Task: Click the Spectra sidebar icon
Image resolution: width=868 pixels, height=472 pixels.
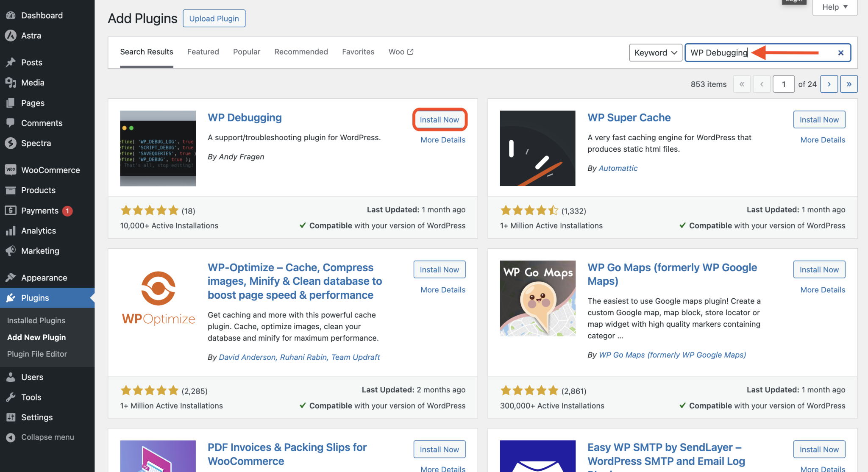Action: [x=11, y=143]
